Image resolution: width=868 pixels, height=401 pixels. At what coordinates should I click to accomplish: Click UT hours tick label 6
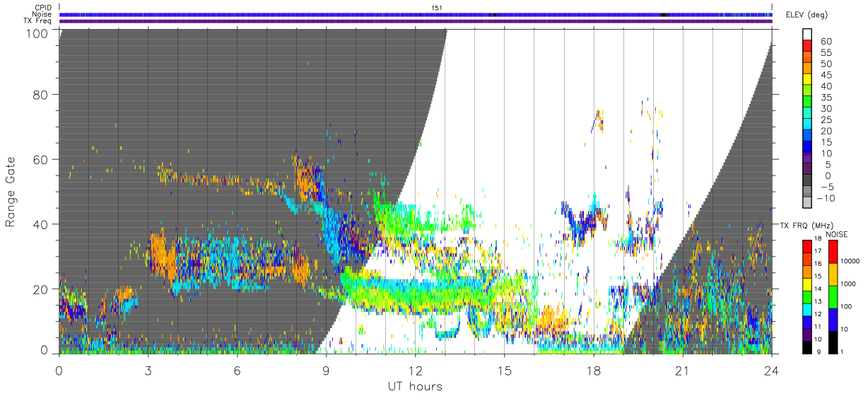pos(237,371)
